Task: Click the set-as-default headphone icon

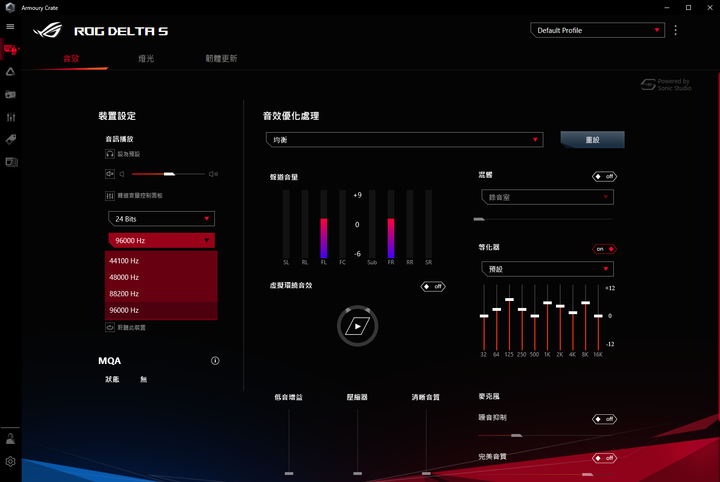Action: [110, 154]
